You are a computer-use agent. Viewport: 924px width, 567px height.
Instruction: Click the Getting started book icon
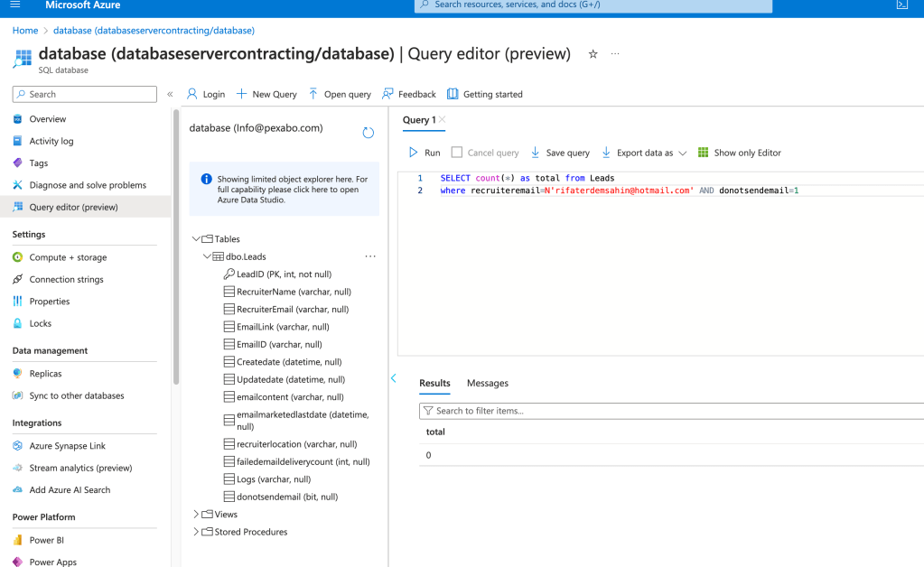coord(452,94)
